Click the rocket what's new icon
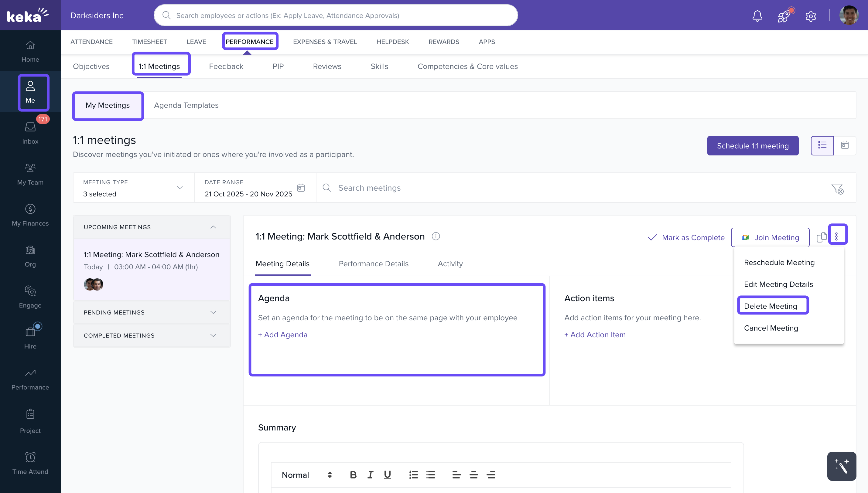This screenshot has height=493, width=868. coord(784,15)
